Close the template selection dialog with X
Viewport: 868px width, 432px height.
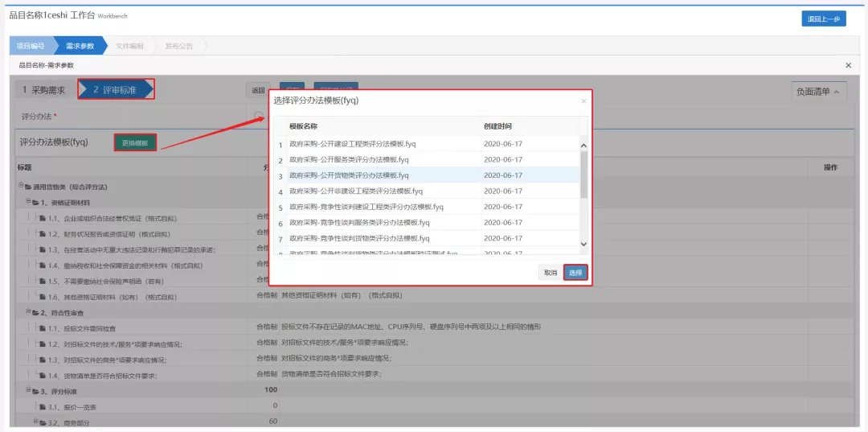point(583,101)
